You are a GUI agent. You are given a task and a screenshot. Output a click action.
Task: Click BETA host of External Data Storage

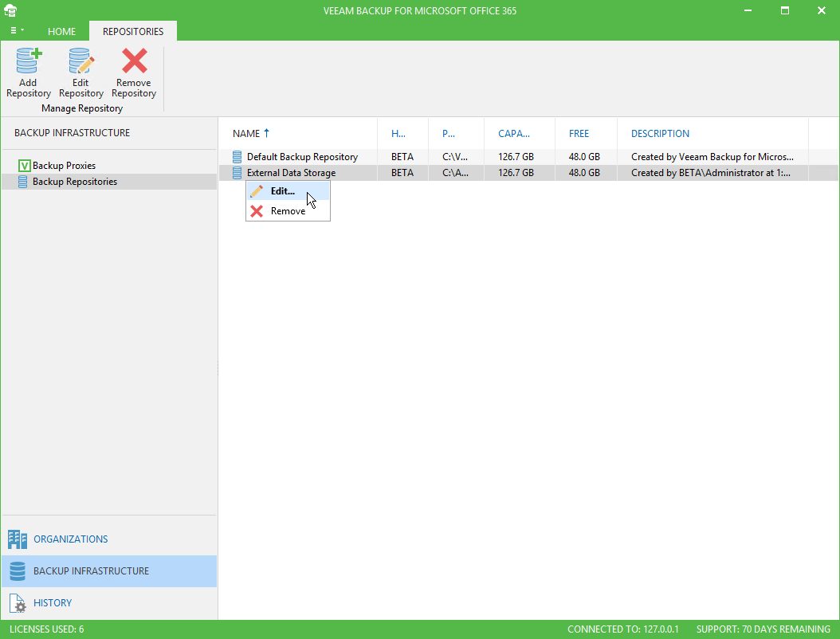click(x=402, y=173)
